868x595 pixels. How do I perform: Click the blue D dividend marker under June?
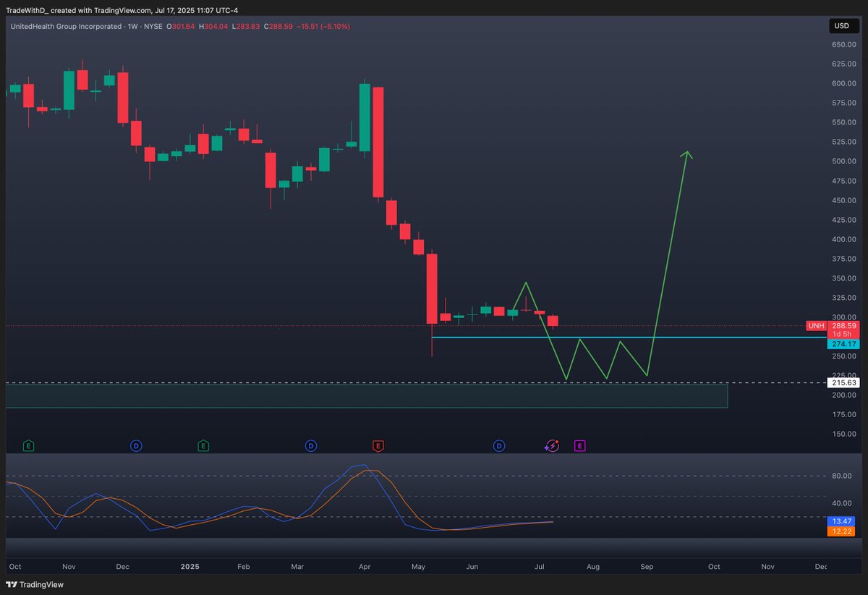pyautogui.click(x=499, y=446)
